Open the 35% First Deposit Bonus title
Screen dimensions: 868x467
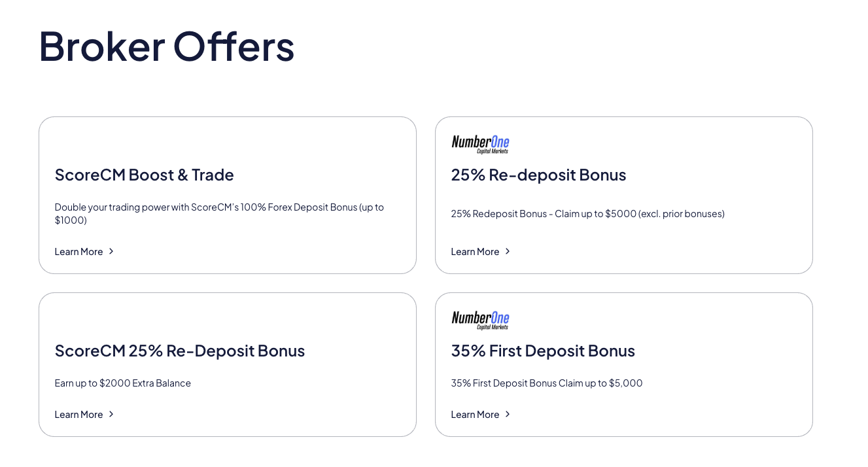pos(543,351)
